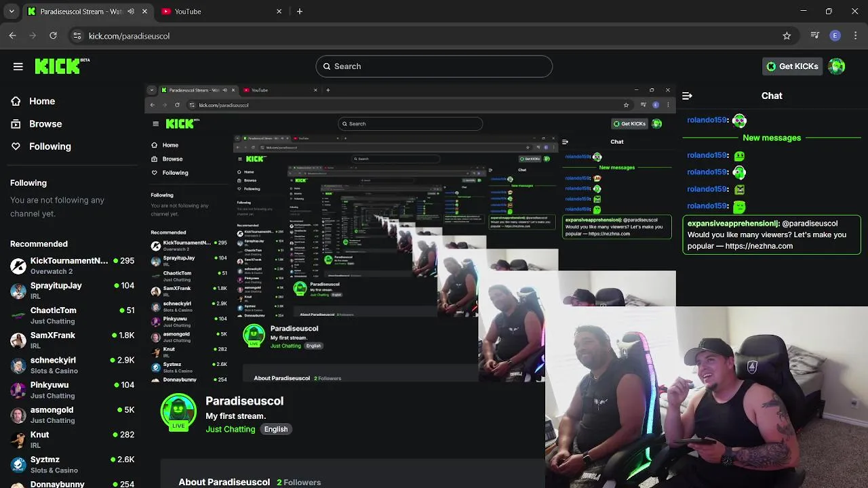Click the Get KICKs button
This screenshot has height=488, width=868.
tap(792, 66)
